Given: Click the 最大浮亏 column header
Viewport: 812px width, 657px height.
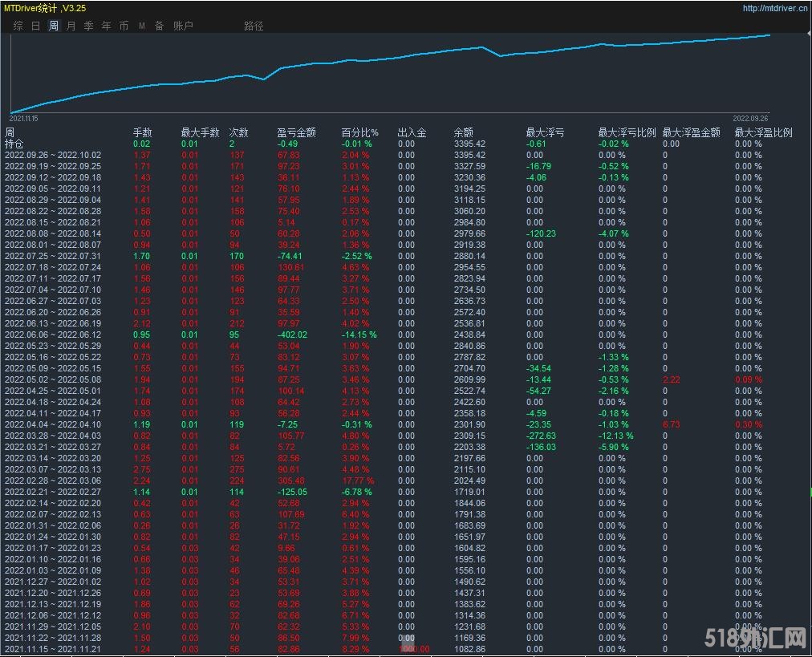Looking at the screenshot, I should point(545,132).
